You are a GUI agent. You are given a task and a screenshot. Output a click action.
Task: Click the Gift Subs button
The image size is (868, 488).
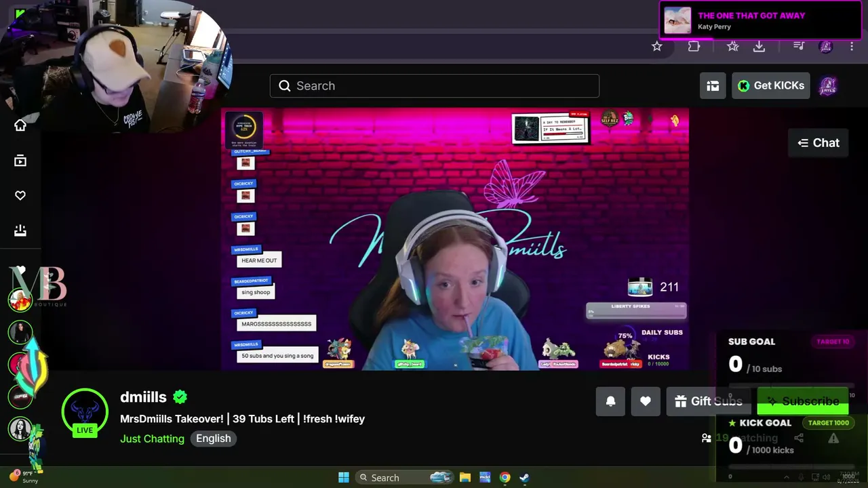708,401
